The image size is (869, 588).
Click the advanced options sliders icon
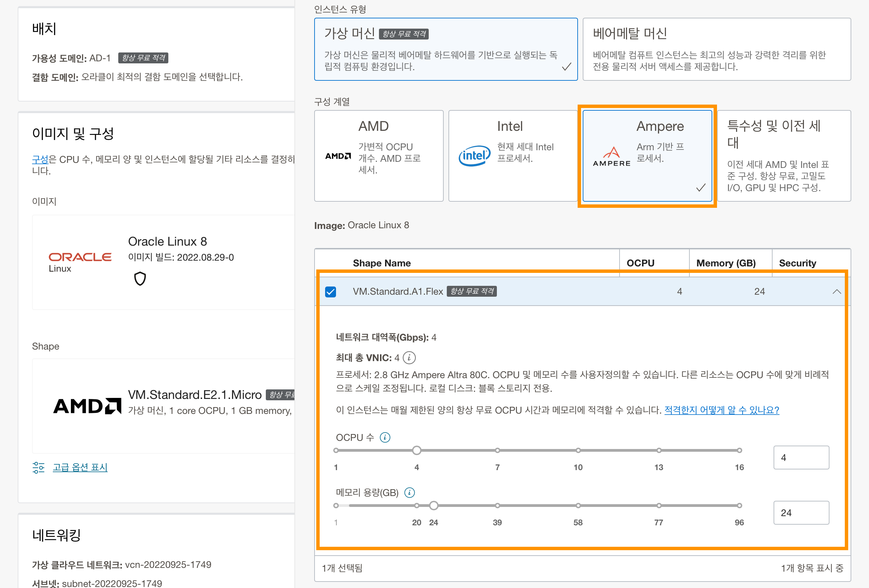(x=39, y=467)
